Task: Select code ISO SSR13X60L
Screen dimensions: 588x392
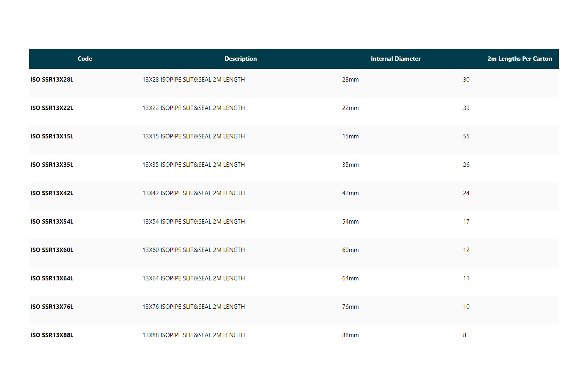Action: pyautogui.click(x=52, y=250)
